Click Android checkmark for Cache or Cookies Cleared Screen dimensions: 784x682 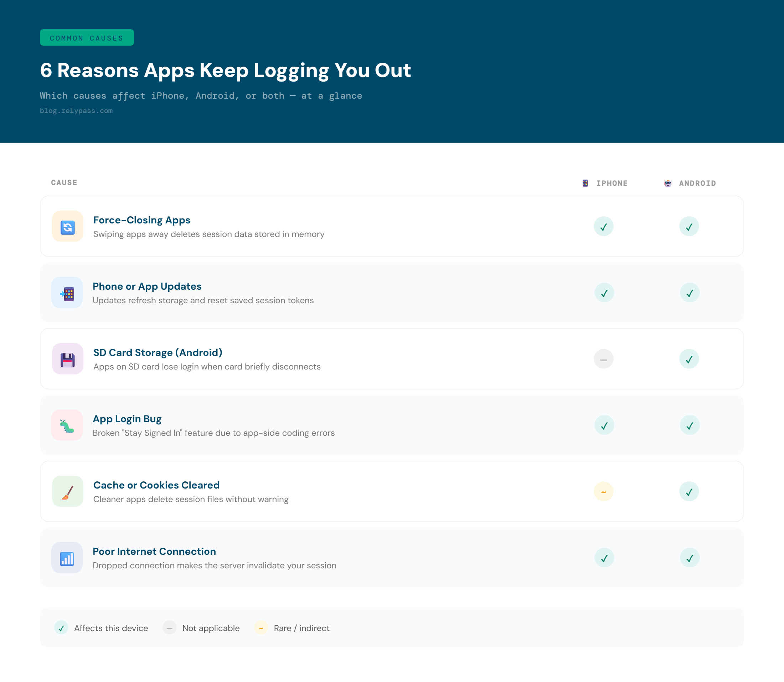[x=689, y=491]
